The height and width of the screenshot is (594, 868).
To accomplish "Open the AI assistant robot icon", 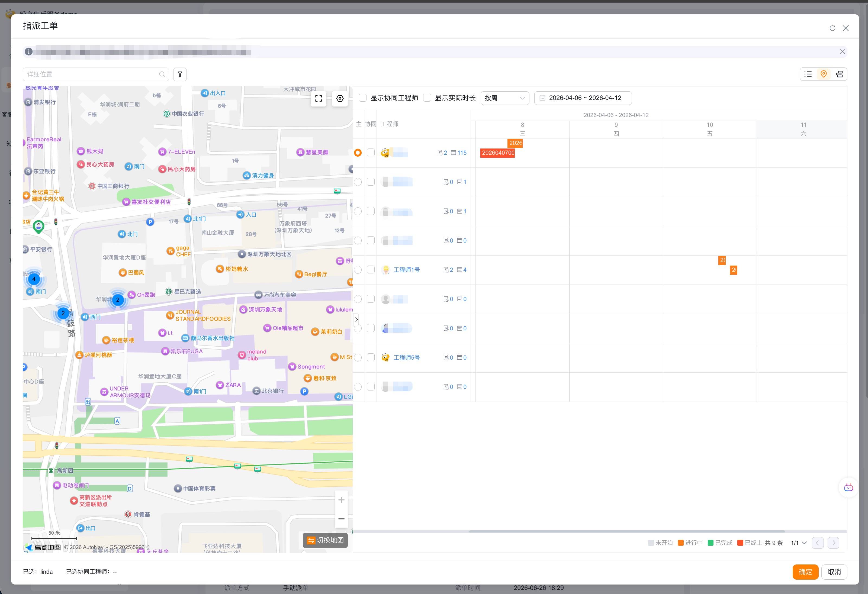I will (848, 487).
